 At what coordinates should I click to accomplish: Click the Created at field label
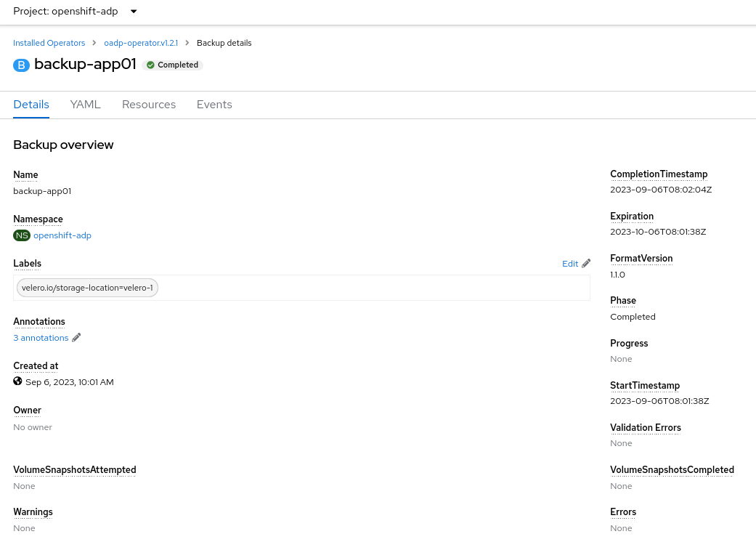coord(36,366)
